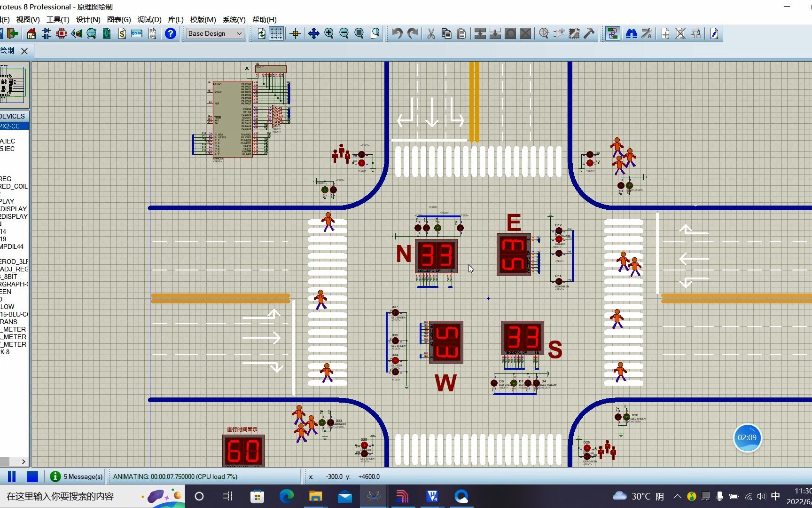Open the Base Design variant dropdown
The width and height of the screenshot is (812, 508).
pyautogui.click(x=215, y=33)
